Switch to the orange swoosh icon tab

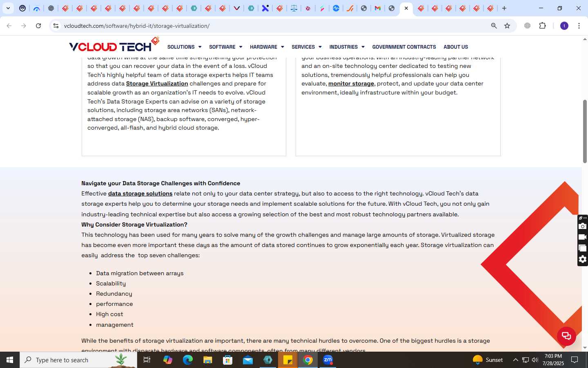350,8
